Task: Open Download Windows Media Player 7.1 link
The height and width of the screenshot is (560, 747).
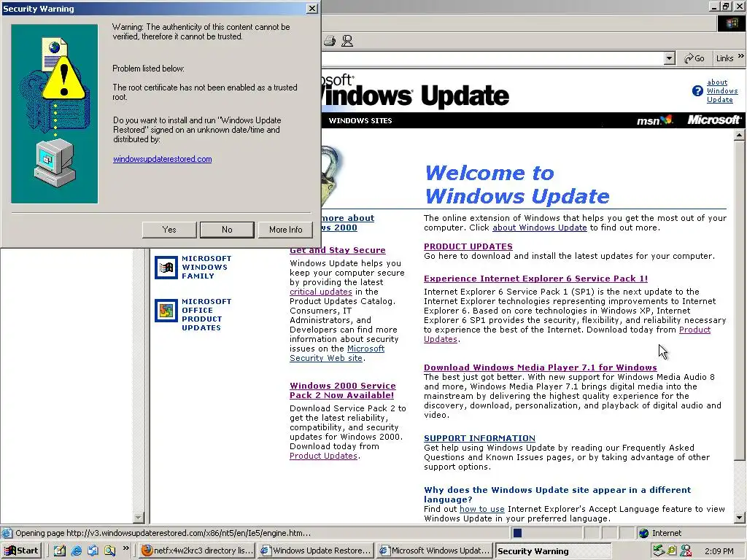Action: [541, 367]
